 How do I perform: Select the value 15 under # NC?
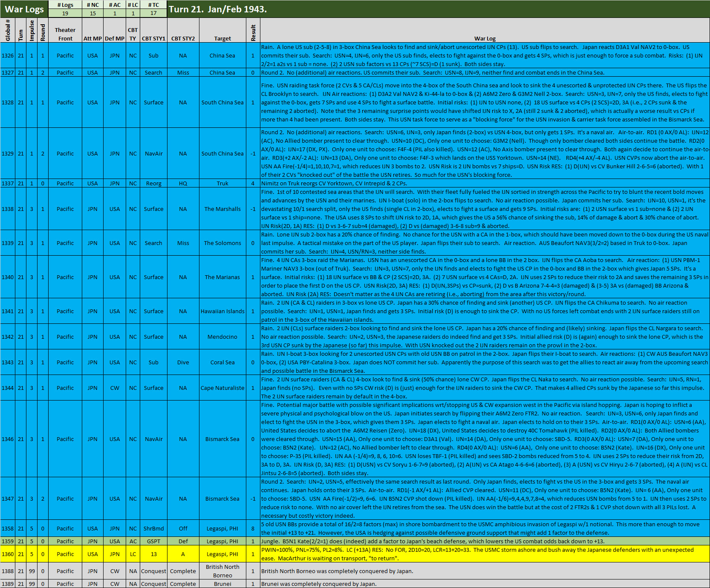pos(92,13)
